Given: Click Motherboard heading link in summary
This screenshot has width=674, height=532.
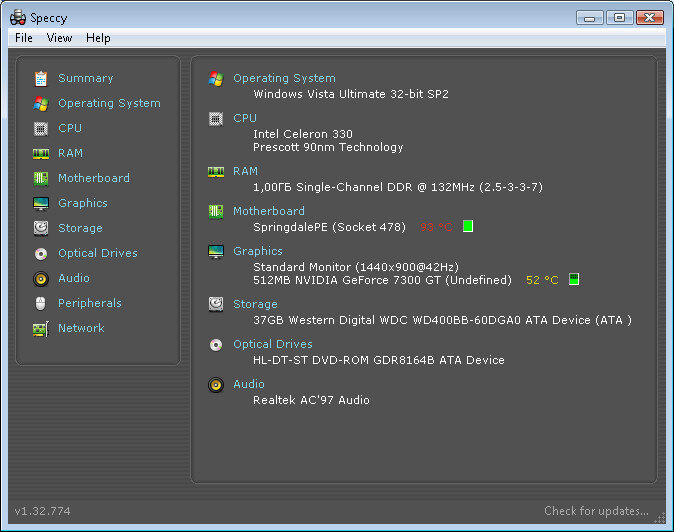Looking at the screenshot, I should (x=269, y=211).
